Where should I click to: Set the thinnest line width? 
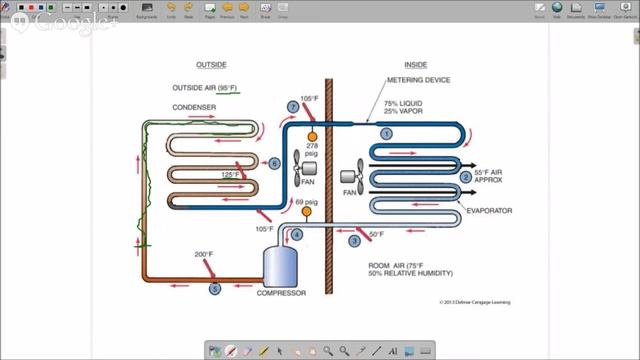(x=67, y=7)
